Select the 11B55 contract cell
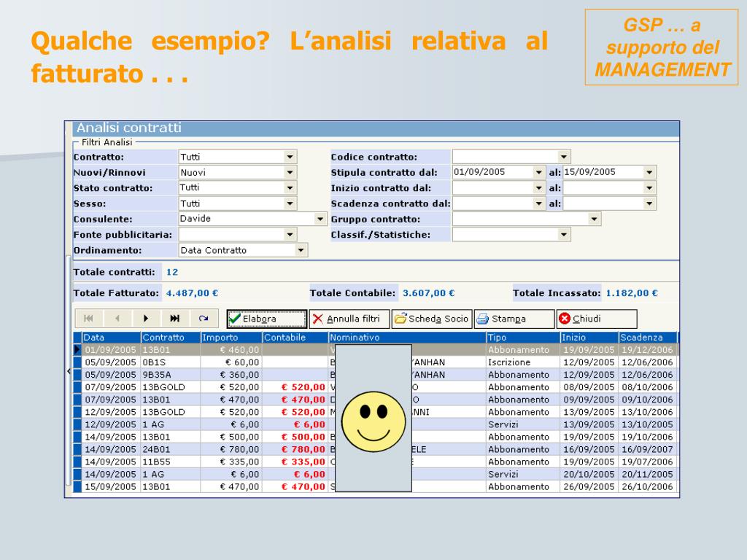 click(171, 462)
